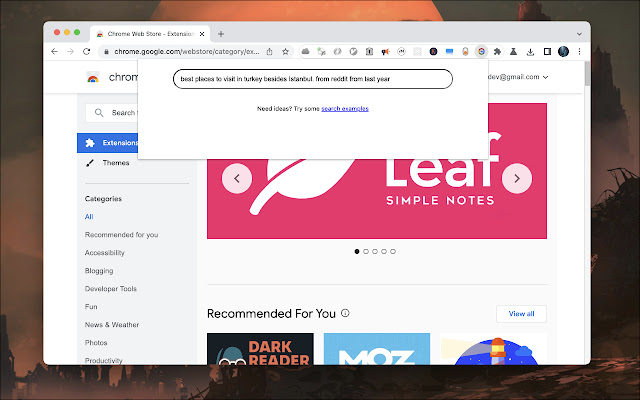Toggle the browser side panel icon
Viewport: 640px width, 400px height.
point(547,51)
